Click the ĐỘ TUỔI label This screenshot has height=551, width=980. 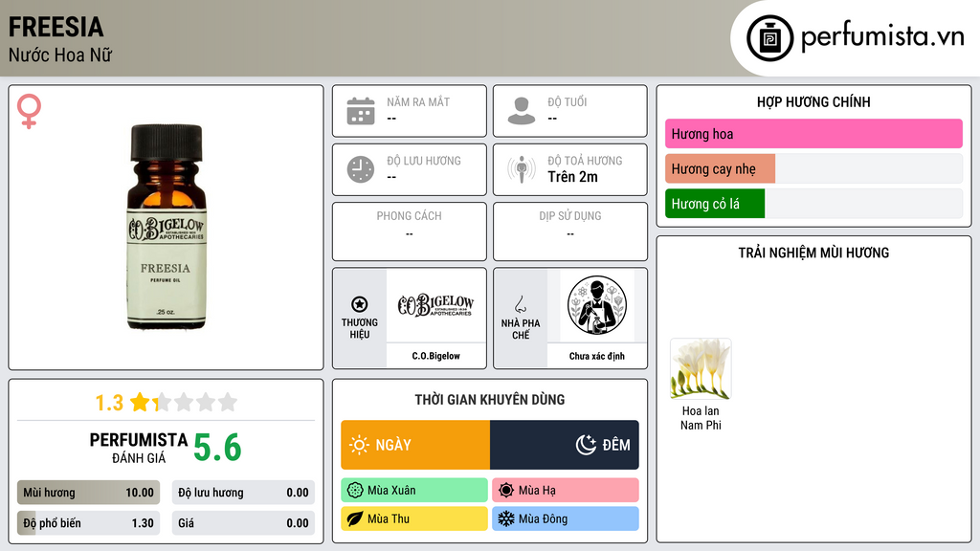568,101
